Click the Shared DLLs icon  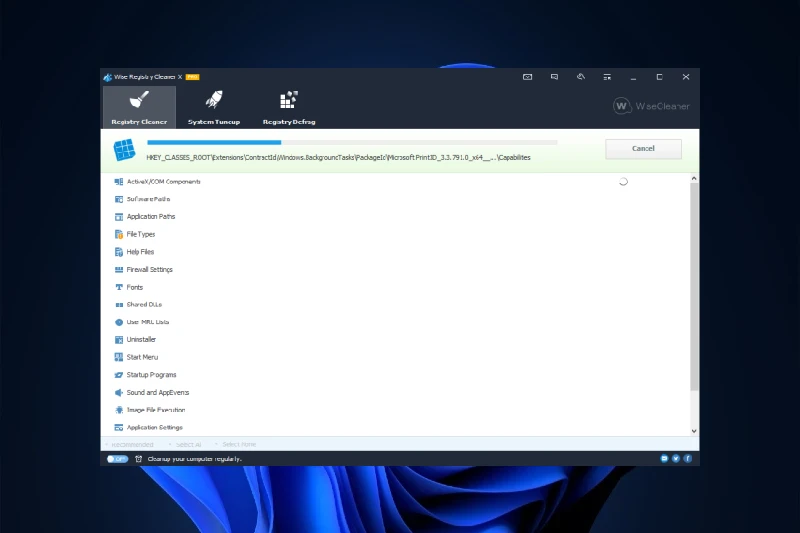tap(119, 304)
